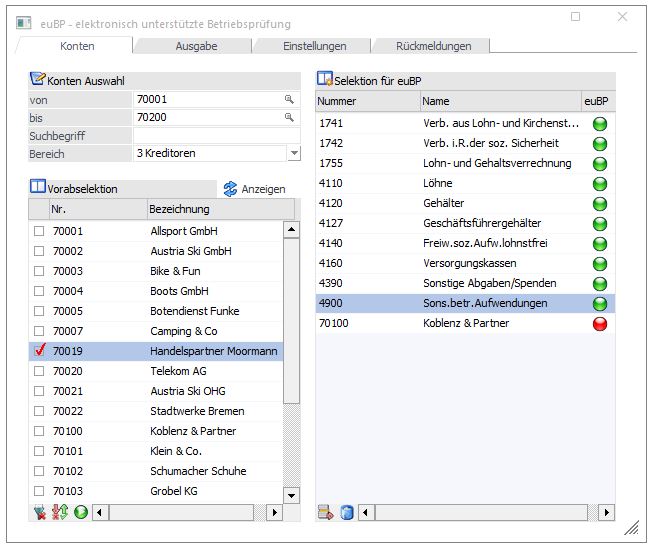
Task: Click the trash can icon below the euBP selection
Action: tap(347, 512)
